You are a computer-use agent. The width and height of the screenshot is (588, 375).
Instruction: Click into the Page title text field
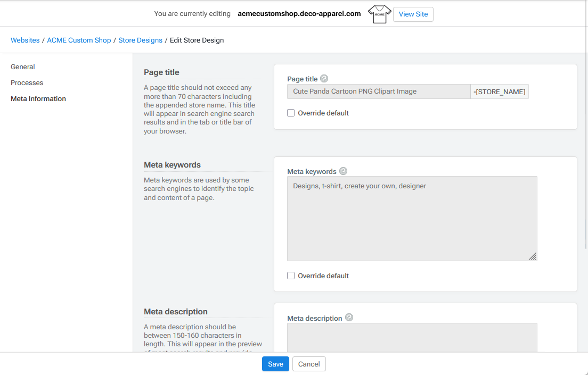(x=378, y=91)
